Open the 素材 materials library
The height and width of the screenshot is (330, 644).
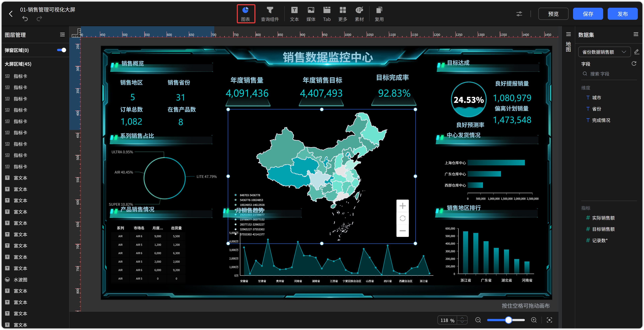pos(359,14)
